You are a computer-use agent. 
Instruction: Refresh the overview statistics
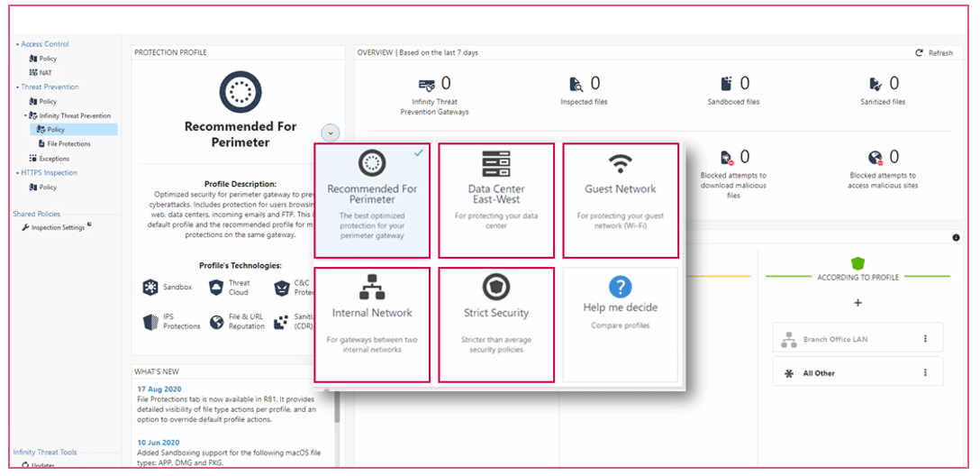pyautogui.click(x=934, y=53)
